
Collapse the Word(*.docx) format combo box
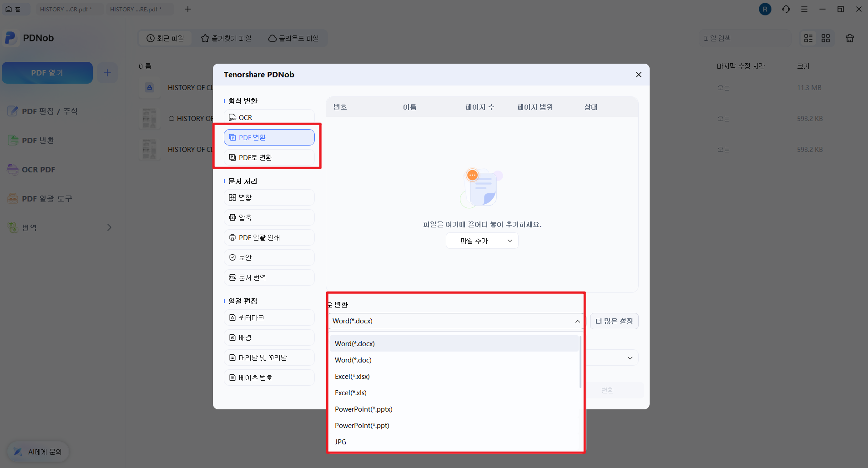pos(456,321)
